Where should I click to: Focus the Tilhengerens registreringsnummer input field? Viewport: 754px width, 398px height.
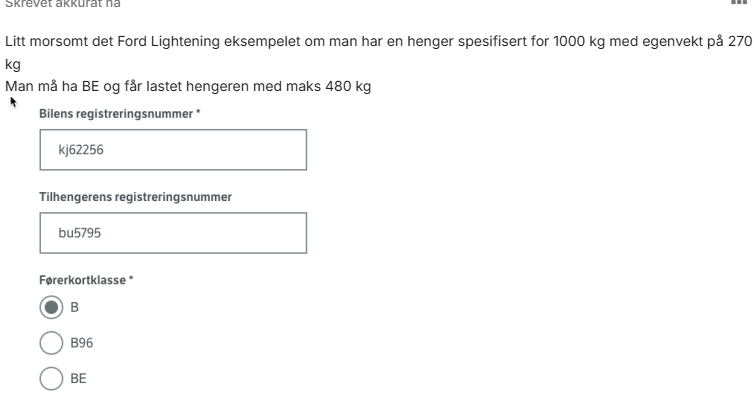click(x=173, y=233)
